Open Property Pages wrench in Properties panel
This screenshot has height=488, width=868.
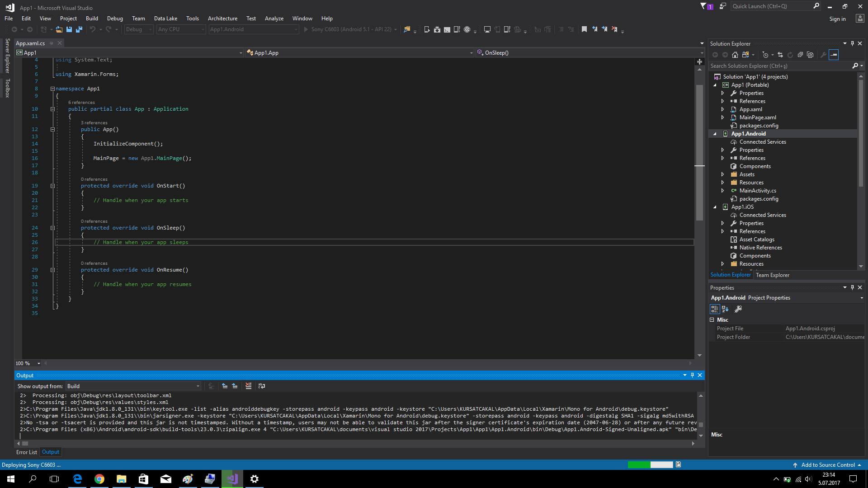(738, 309)
